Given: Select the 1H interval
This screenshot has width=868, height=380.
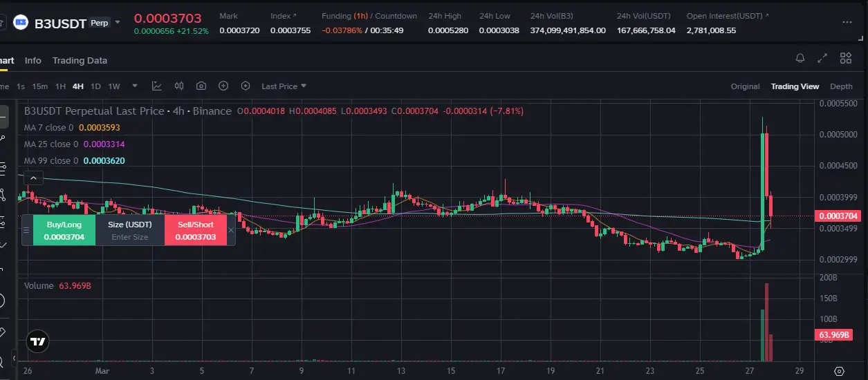Looking at the screenshot, I should [61, 86].
